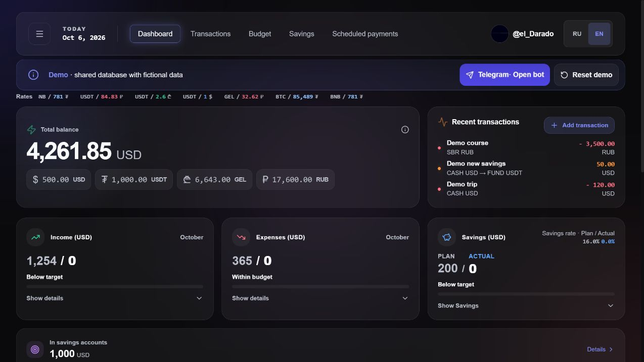Click the Expenses progress bar
Image resolution: width=644 pixels, height=362 pixels.
point(320,287)
